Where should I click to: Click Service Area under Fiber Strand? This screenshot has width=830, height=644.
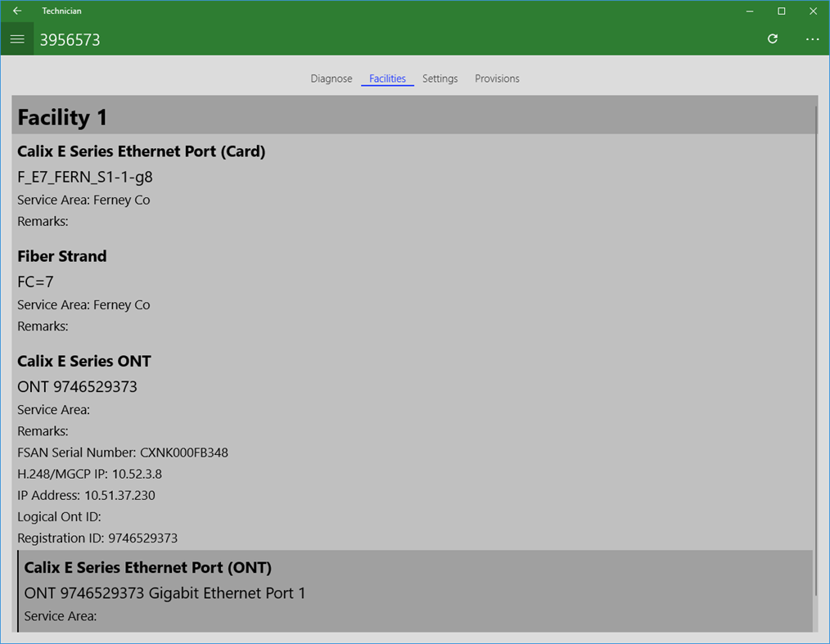(83, 304)
